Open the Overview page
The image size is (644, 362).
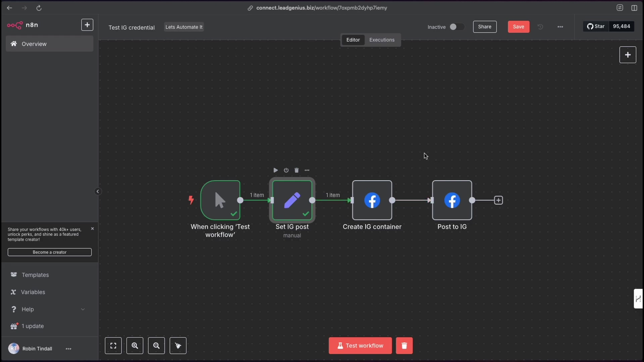[50, 44]
